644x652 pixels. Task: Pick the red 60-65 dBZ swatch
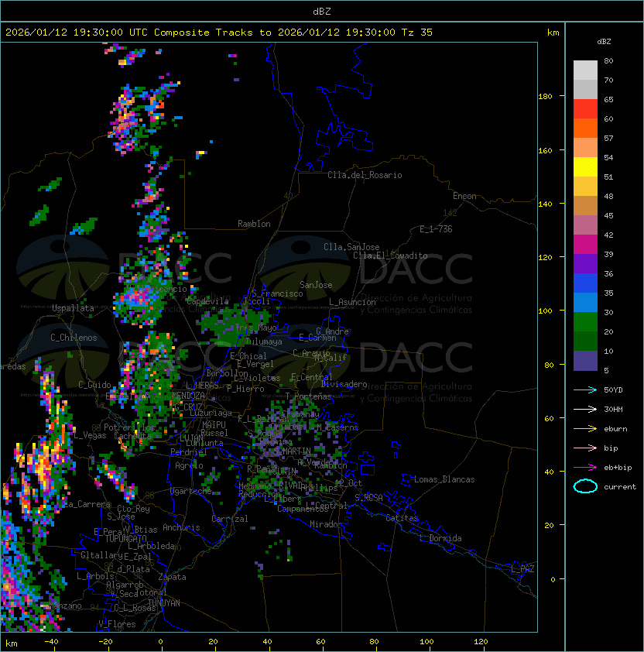(x=585, y=109)
